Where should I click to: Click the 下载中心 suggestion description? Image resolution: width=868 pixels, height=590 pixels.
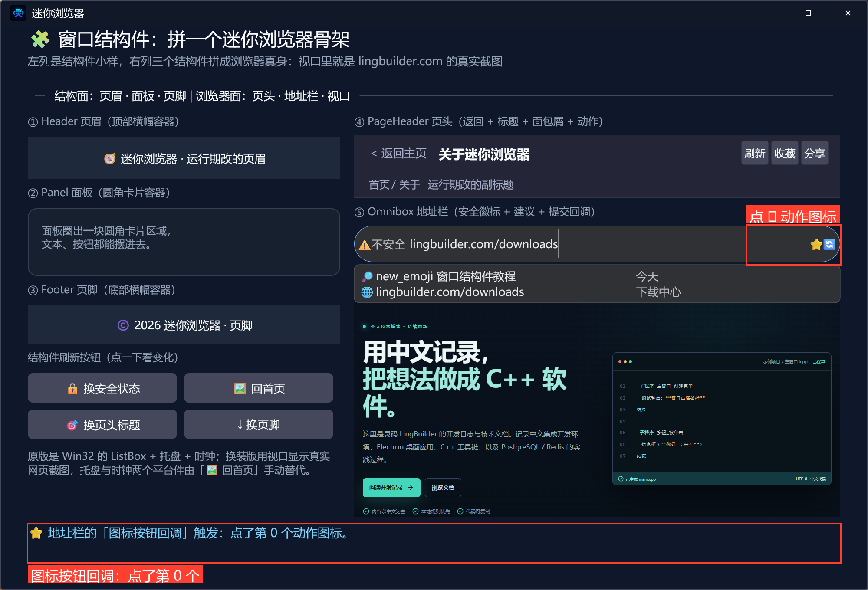(658, 292)
